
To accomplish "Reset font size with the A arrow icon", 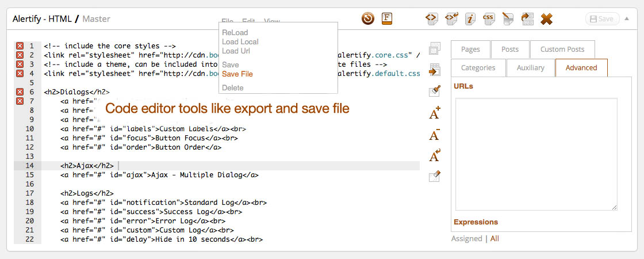I will pyautogui.click(x=435, y=156).
